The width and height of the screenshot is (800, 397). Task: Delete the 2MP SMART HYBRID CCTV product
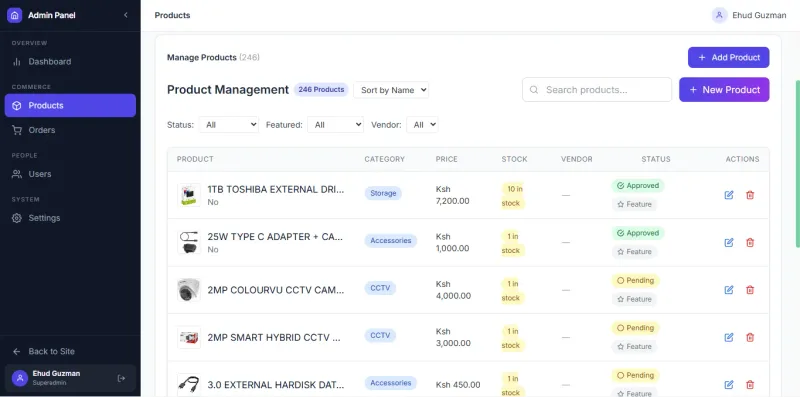[750, 337]
